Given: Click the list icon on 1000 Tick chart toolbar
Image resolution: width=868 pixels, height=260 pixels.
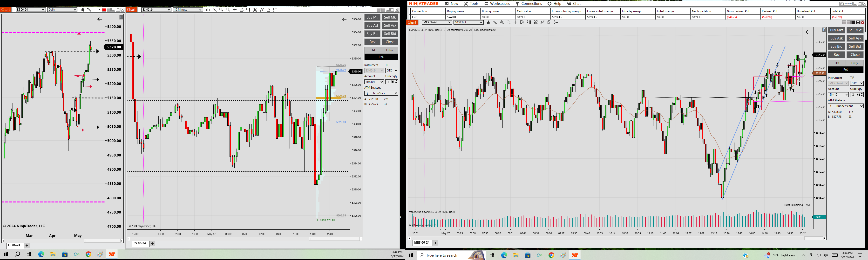Looking at the screenshot, I should point(556,23).
